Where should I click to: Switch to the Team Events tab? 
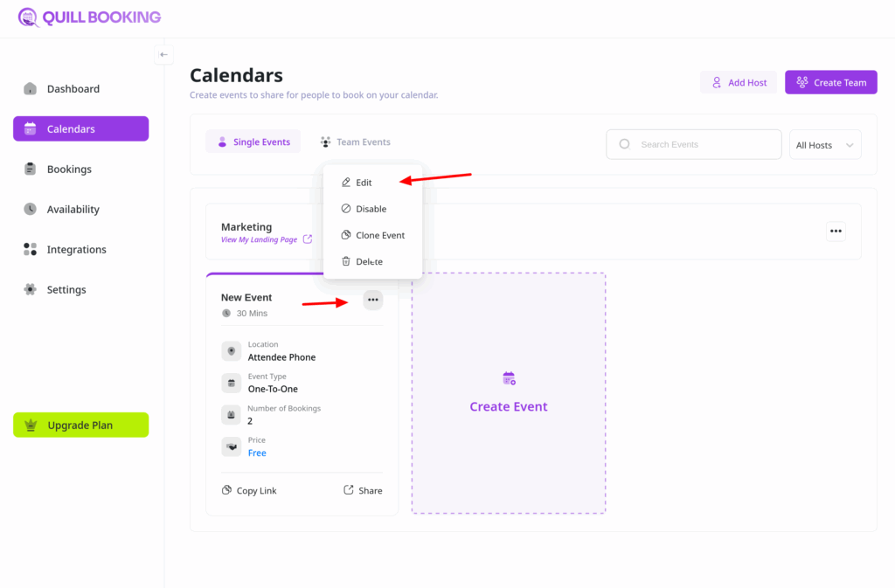355,142
